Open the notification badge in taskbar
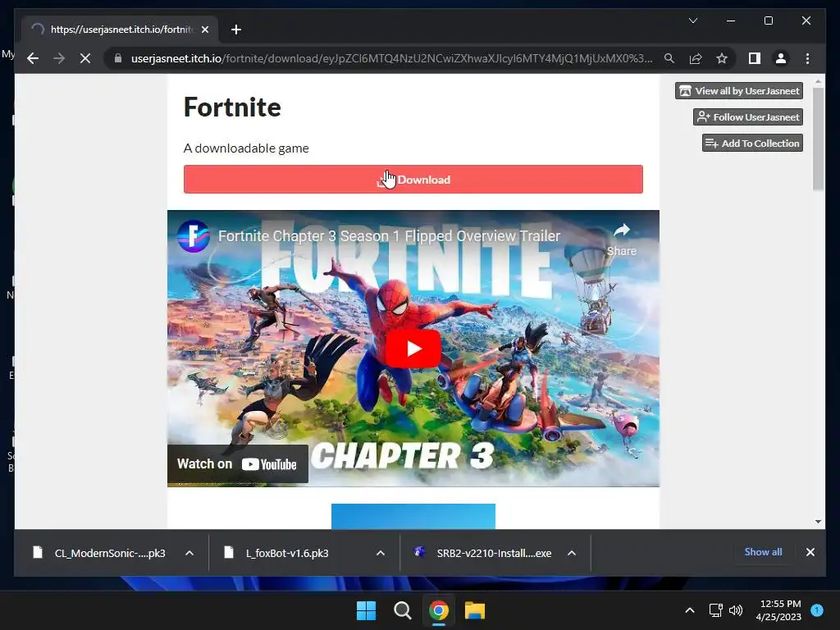 tap(817, 609)
